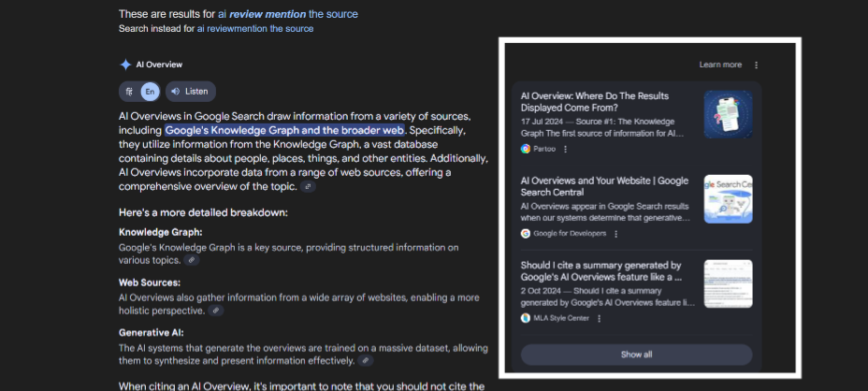Open the link icon after 'present information effectively.'
Viewport: 868px width, 391px height.
pos(366,360)
